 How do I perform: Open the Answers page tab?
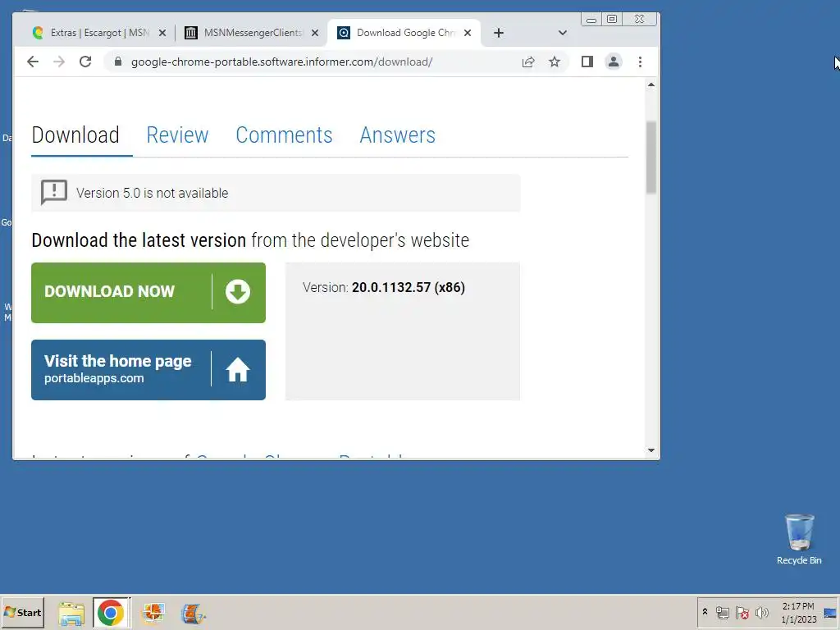point(398,135)
